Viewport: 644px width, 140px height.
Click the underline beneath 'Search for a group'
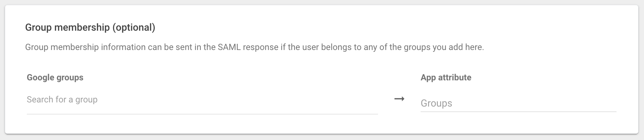click(x=202, y=114)
